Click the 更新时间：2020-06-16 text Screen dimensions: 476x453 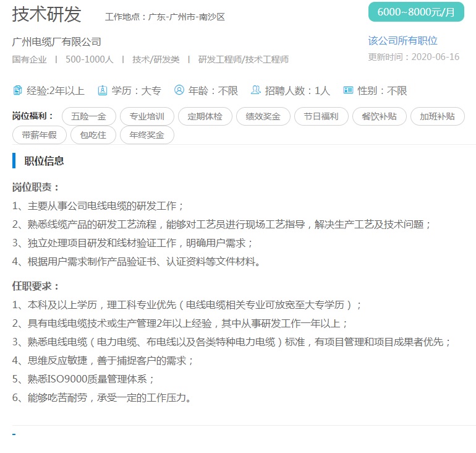pos(414,57)
